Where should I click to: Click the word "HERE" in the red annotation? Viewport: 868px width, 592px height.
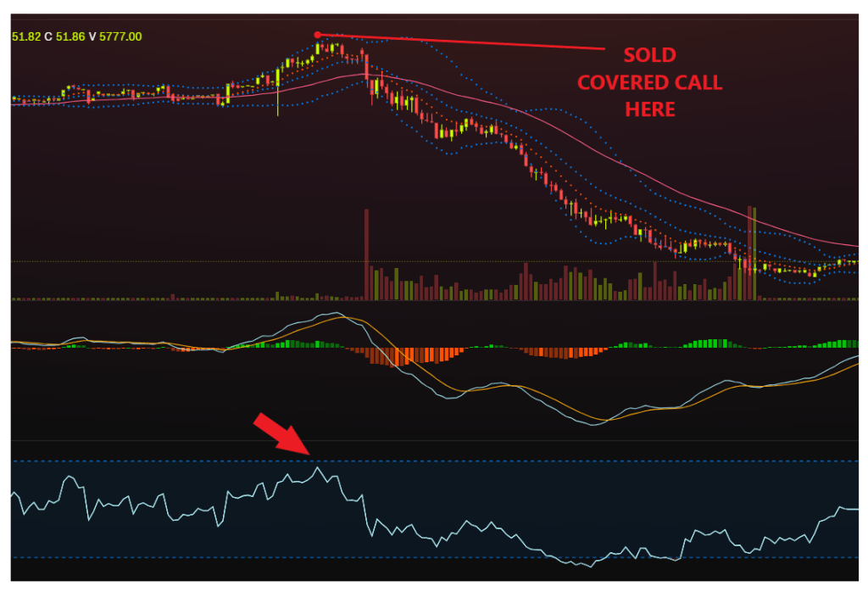click(650, 109)
